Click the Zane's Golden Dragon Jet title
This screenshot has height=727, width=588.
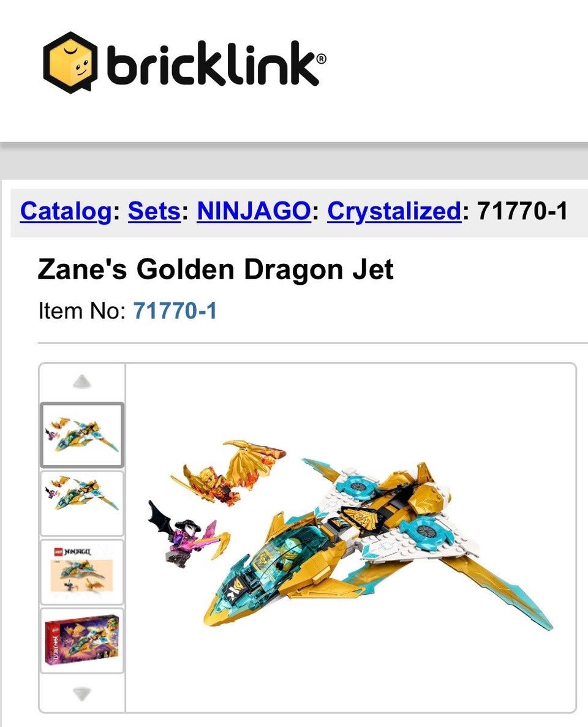(216, 269)
